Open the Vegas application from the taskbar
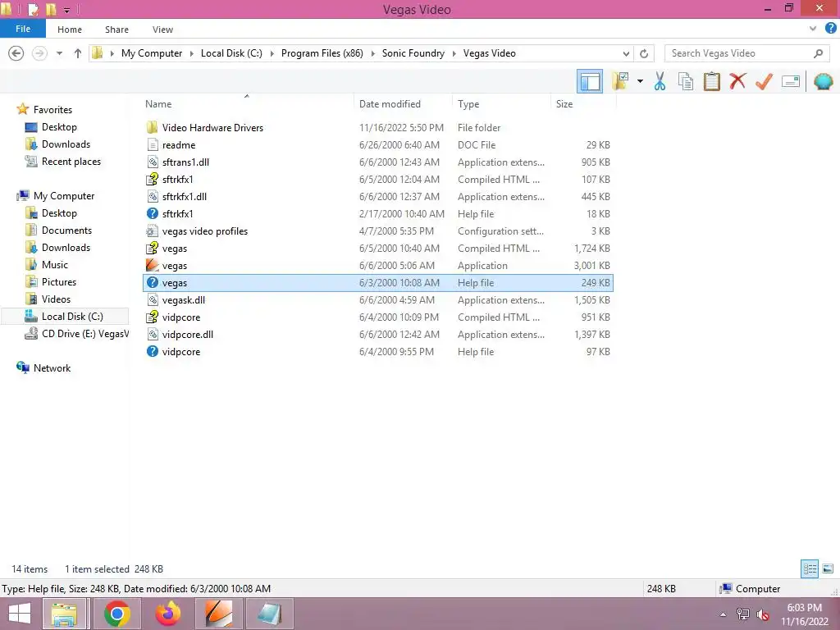The width and height of the screenshot is (840, 630). 219,614
